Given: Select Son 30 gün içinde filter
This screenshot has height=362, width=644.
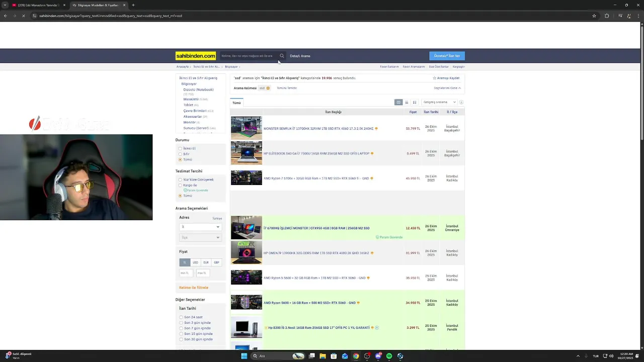Looking at the screenshot, I should (181, 339).
